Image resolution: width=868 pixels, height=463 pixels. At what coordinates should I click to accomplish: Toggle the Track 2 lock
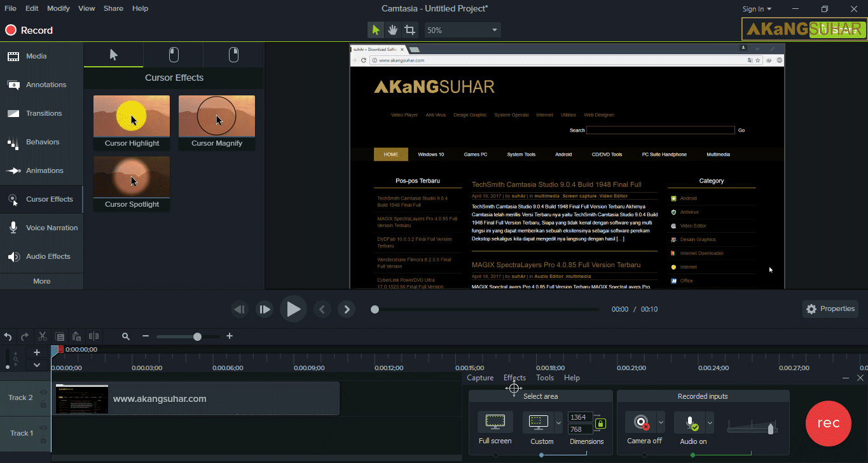click(x=43, y=404)
